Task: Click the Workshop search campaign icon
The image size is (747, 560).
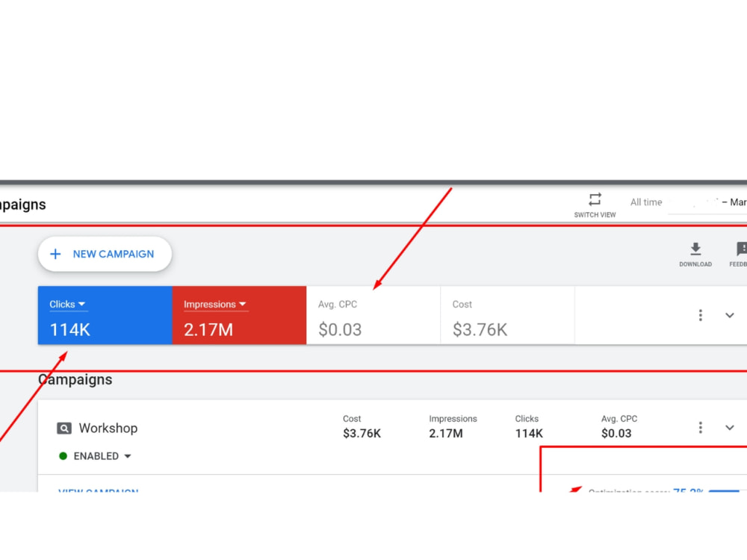Action: (x=64, y=428)
